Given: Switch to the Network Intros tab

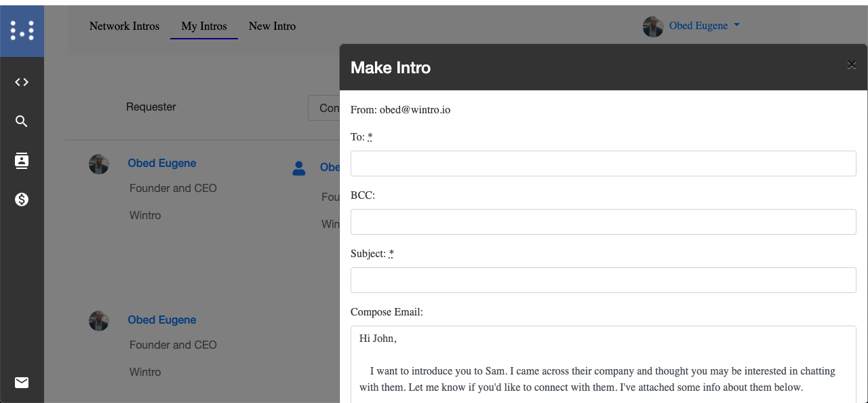Looking at the screenshot, I should (124, 26).
